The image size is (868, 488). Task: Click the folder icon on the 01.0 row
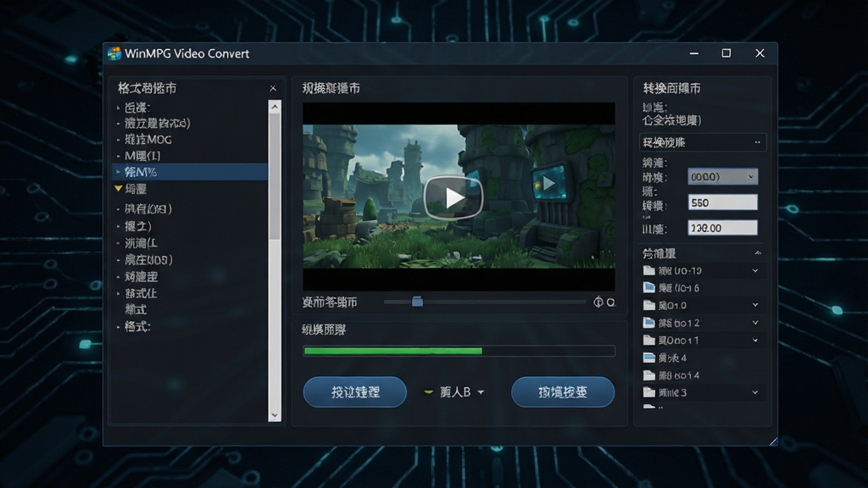coord(648,305)
